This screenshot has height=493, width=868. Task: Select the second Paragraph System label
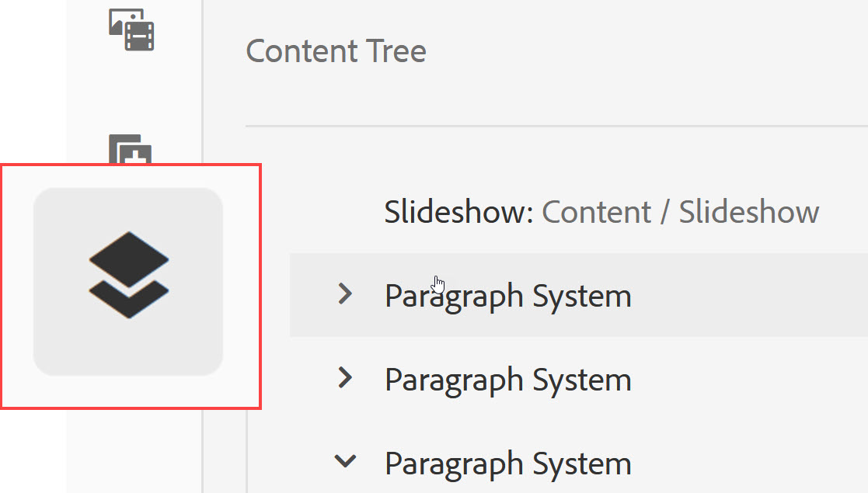507,380
